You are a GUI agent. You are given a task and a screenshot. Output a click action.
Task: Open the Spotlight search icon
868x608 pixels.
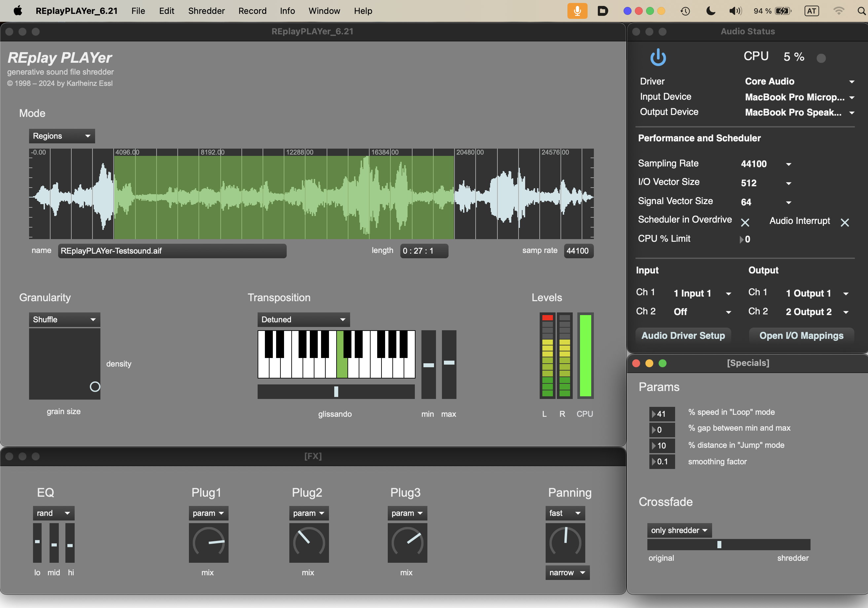tap(861, 11)
